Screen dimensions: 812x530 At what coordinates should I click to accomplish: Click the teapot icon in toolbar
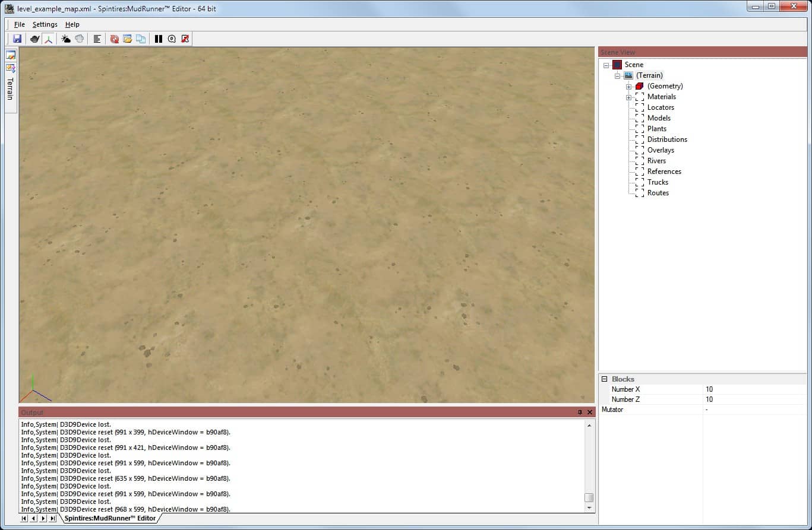[x=35, y=39]
